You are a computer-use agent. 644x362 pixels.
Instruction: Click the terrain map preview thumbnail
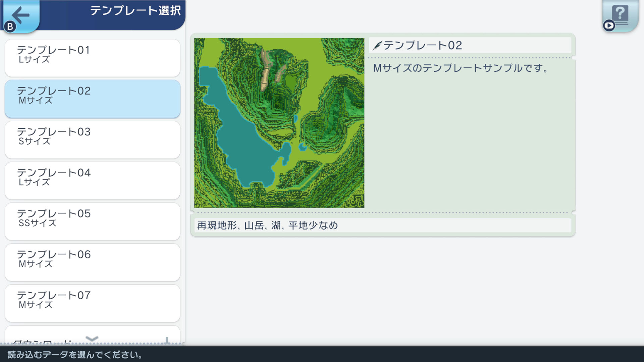[279, 123]
